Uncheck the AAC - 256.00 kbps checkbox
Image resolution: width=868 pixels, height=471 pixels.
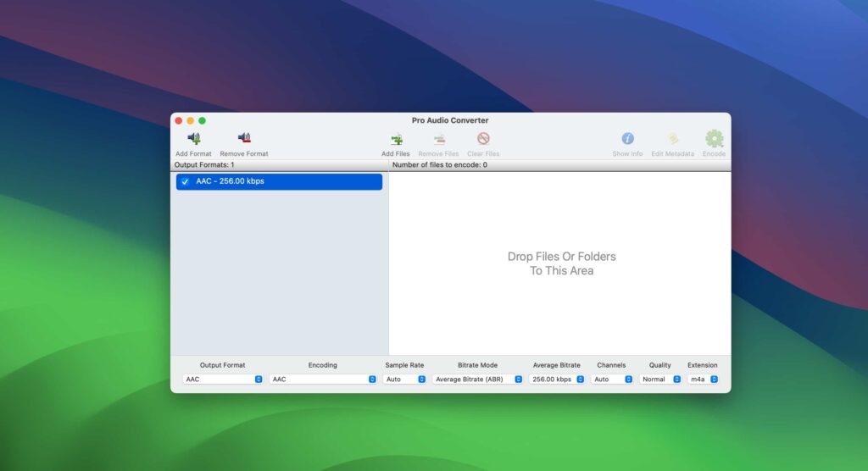[x=185, y=181]
